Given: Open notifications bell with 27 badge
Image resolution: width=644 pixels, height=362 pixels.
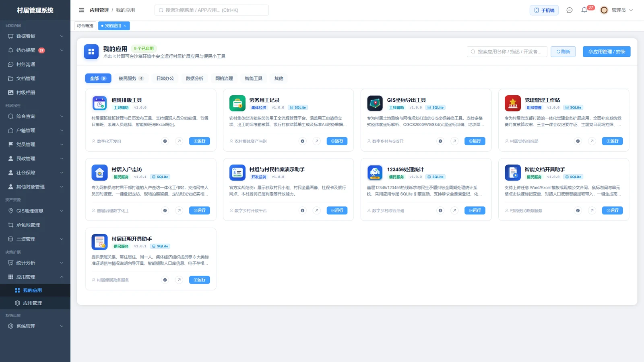Looking at the screenshot, I should tap(584, 10).
